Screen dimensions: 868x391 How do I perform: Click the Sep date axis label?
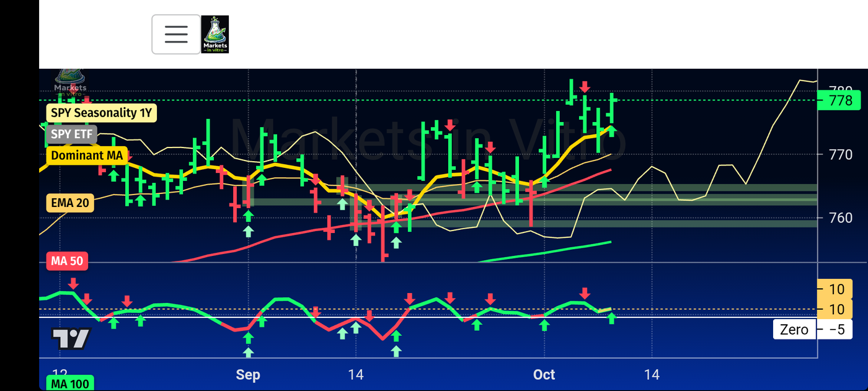(248, 375)
